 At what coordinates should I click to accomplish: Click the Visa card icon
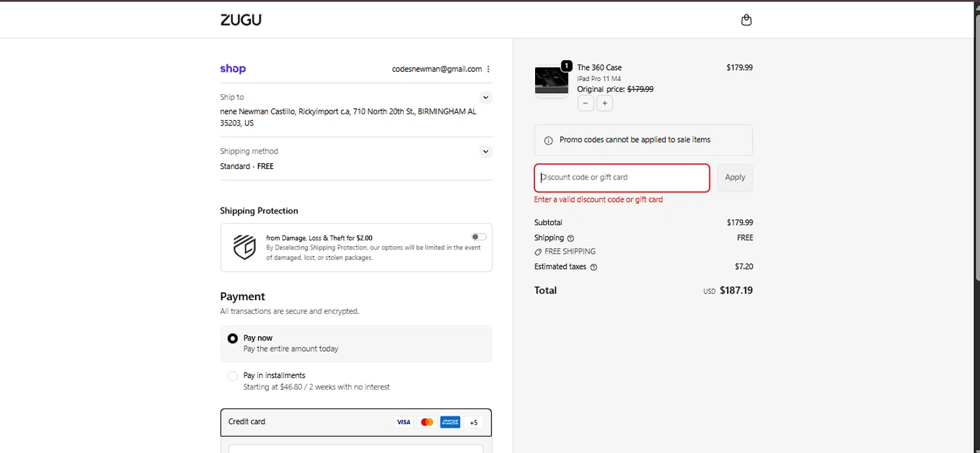point(404,422)
